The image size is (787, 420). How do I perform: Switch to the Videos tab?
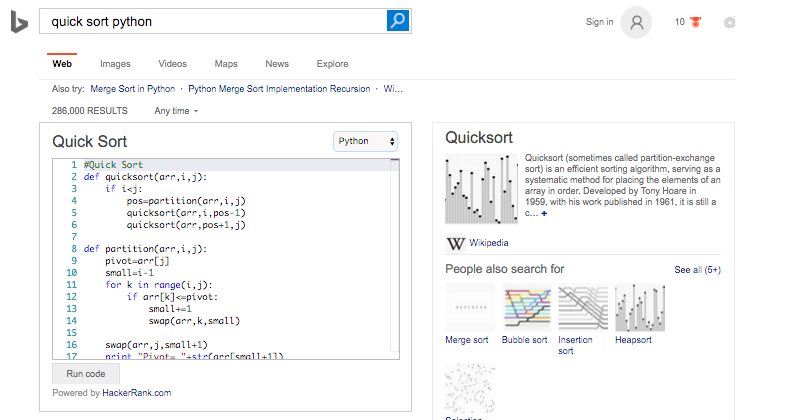coord(172,64)
